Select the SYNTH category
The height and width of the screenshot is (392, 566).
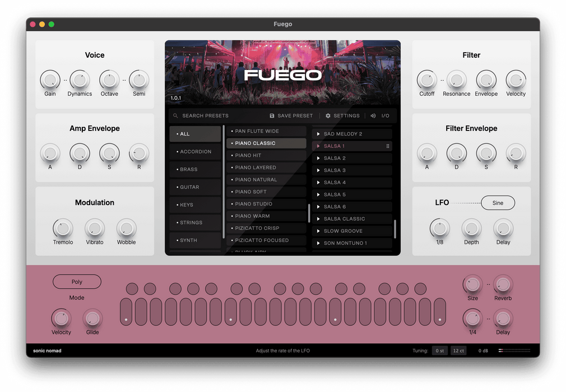click(195, 240)
